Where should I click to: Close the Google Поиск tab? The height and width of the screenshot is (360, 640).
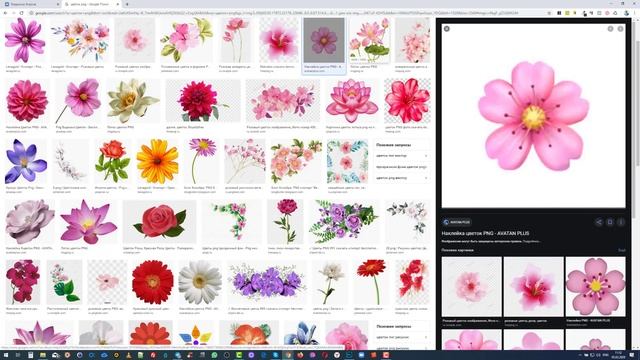coord(118,4)
